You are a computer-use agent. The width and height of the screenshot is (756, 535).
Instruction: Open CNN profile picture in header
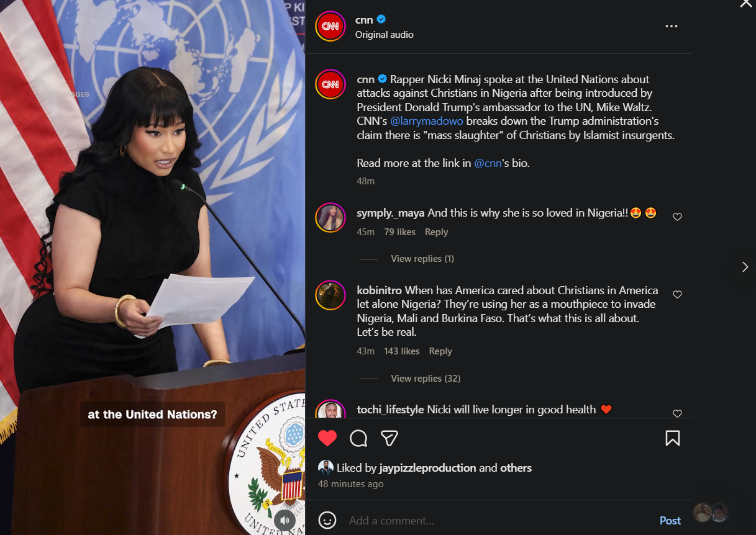330,26
